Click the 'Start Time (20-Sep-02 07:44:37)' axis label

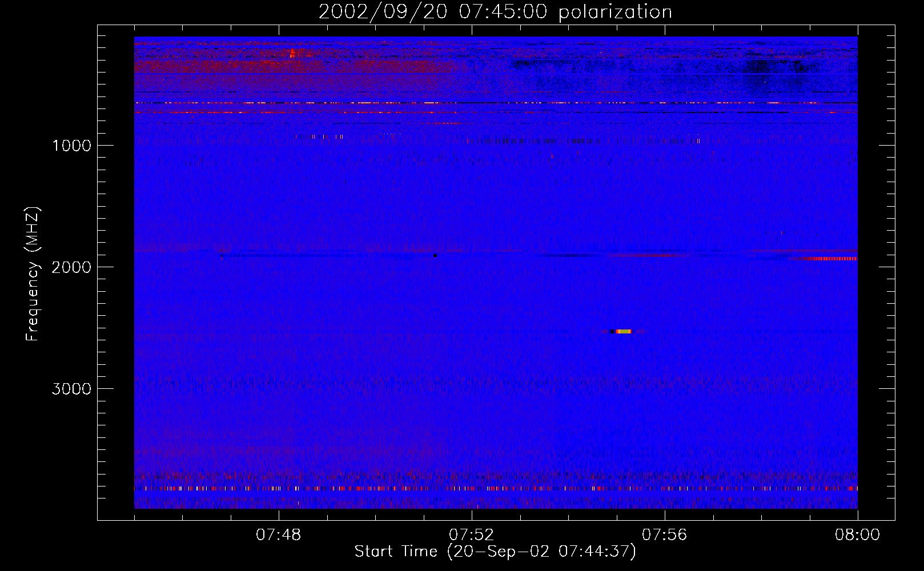[495, 552]
